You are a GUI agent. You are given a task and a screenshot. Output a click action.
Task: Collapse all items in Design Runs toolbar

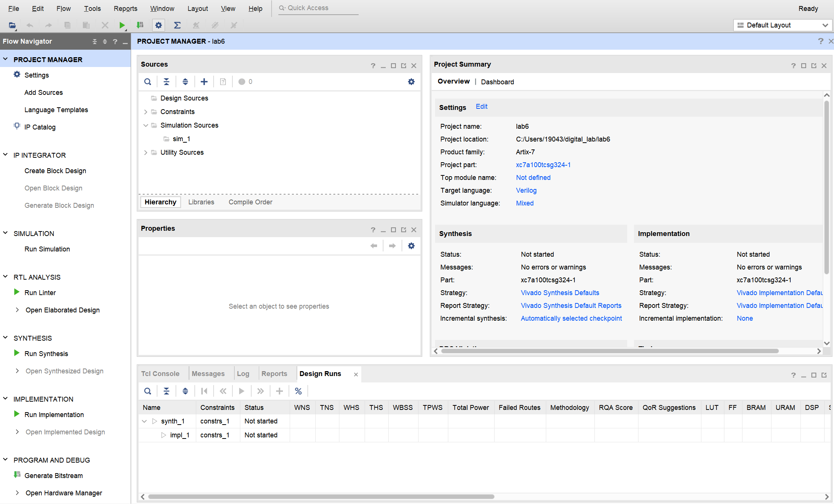tap(166, 391)
